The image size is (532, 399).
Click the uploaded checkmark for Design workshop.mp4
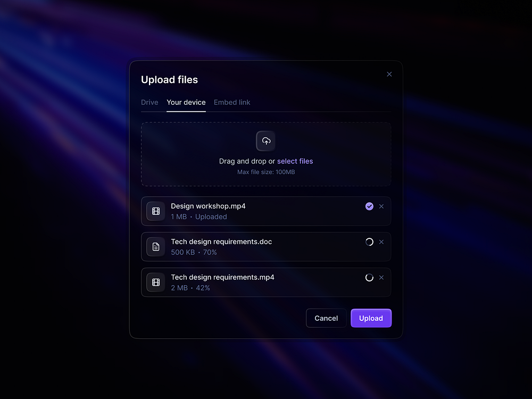(x=369, y=206)
